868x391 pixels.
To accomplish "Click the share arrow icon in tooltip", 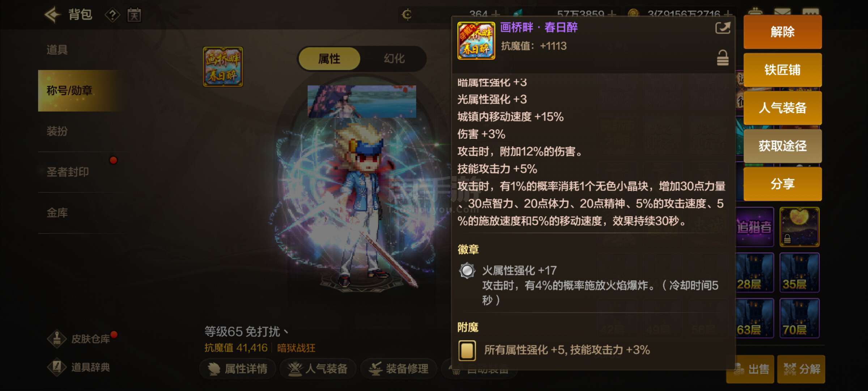I will tap(723, 28).
